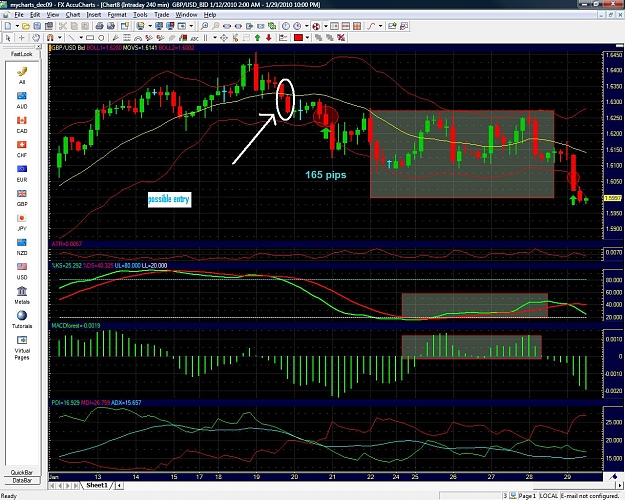Screen dimensions: 625x500
Task: Click the LOCAL status bar entry
Action: 548,496
